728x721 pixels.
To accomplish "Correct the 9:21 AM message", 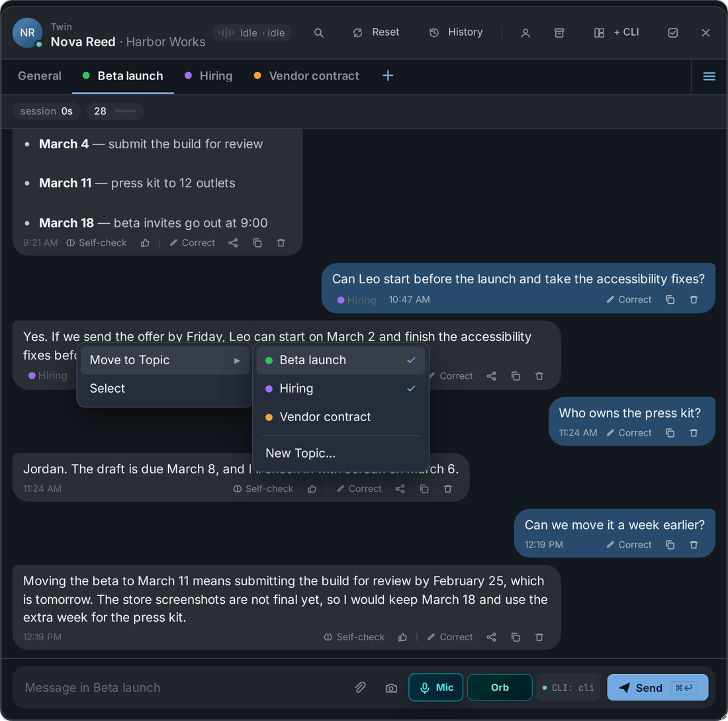I will coord(192,243).
